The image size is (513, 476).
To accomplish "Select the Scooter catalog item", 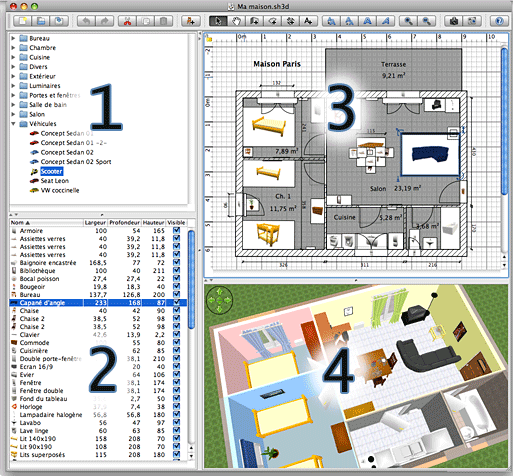I will coord(51,171).
